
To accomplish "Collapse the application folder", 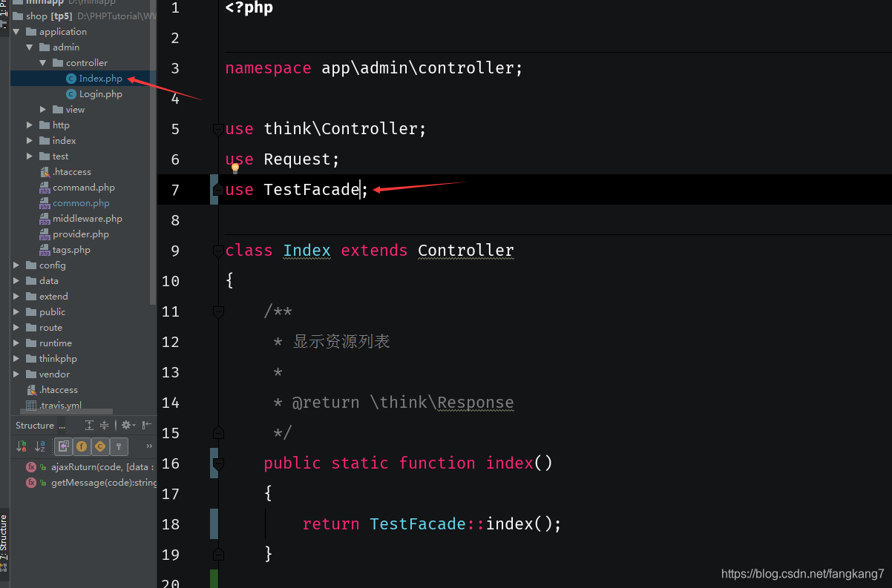I will pyautogui.click(x=17, y=32).
